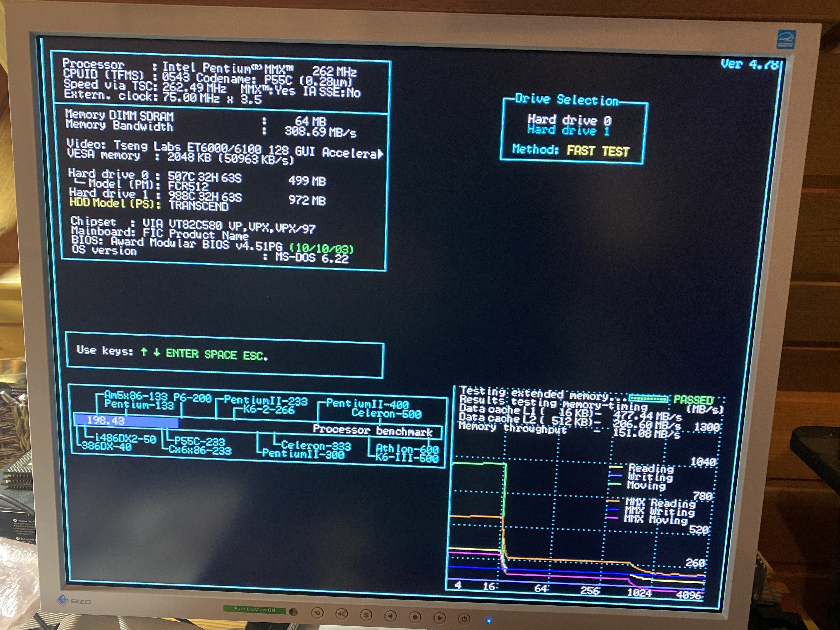
Task: Select Hard drive 1 in Drive Selection
Action: pos(569,130)
